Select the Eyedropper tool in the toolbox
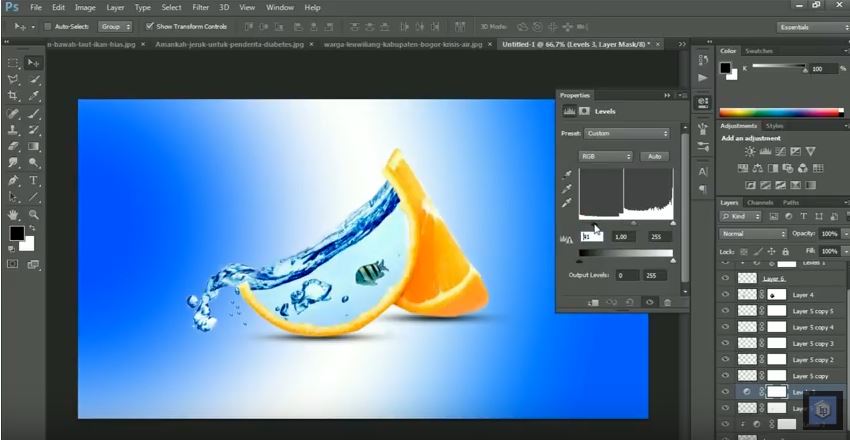The image size is (850, 440). click(x=33, y=96)
